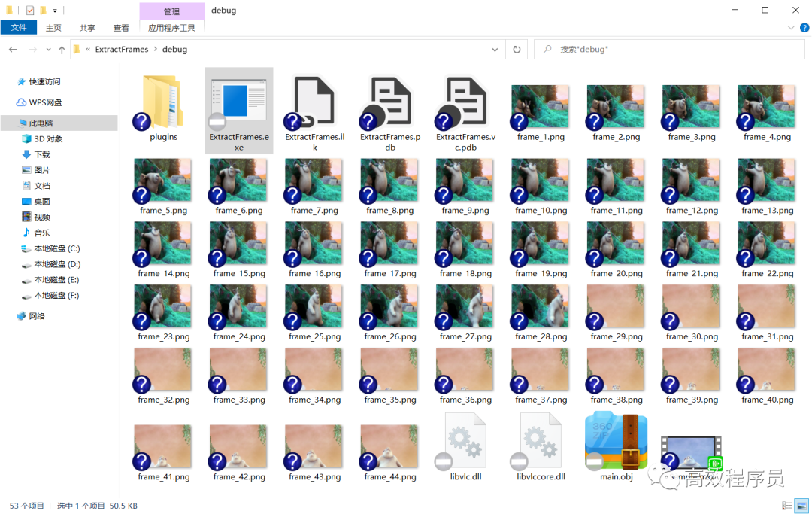The height and width of the screenshot is (514, 812).
Task: Open 视频 folder in sidebar
Action: tap(36, 217)
